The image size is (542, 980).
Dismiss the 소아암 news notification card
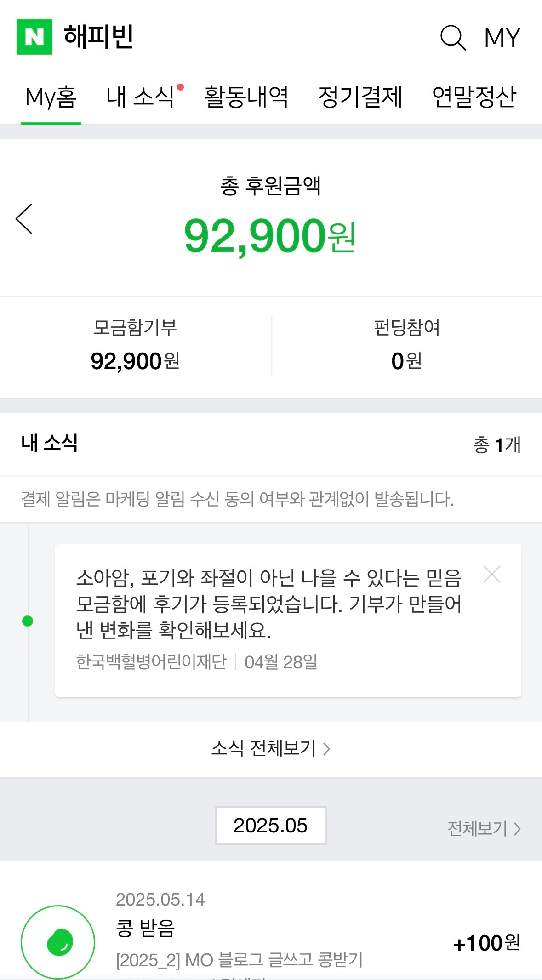492,574
